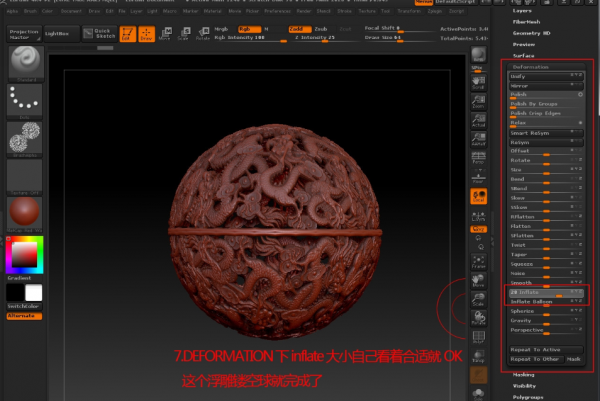Select the Scale transform mode in top shelf
The height and width of the screenshot is (401, 600).
point(184,34)
